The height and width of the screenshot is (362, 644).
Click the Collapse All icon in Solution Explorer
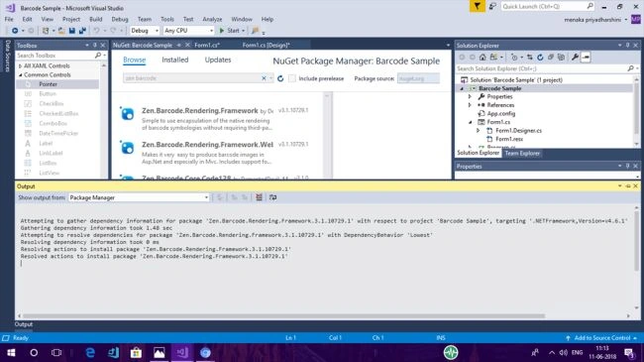551,58
